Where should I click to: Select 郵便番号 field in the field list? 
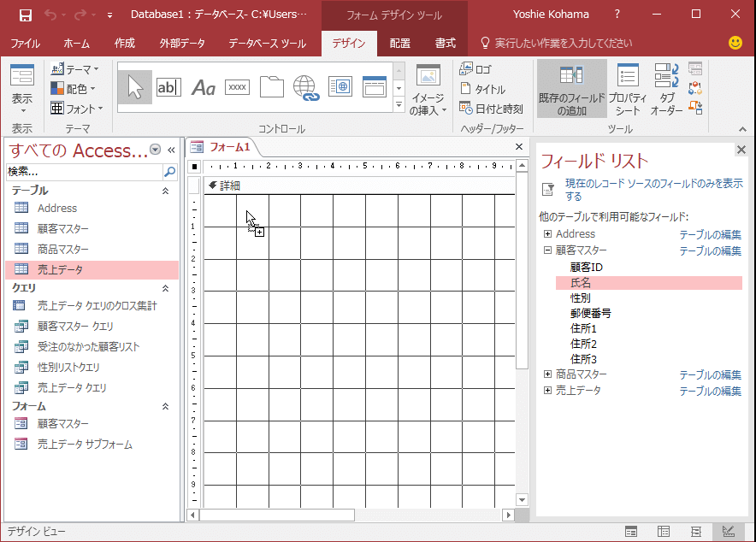click(590, 314)
